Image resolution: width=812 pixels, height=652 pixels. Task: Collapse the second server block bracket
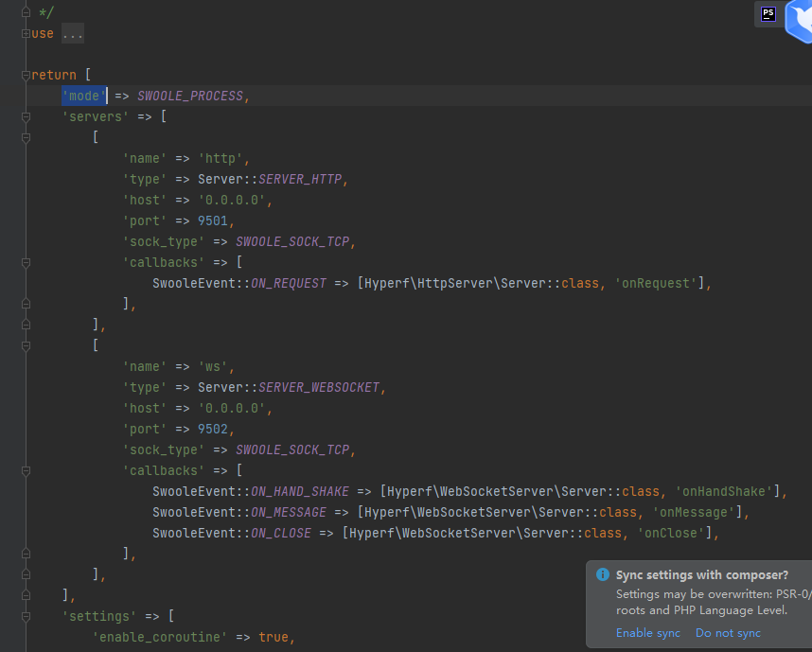point(26,345)
